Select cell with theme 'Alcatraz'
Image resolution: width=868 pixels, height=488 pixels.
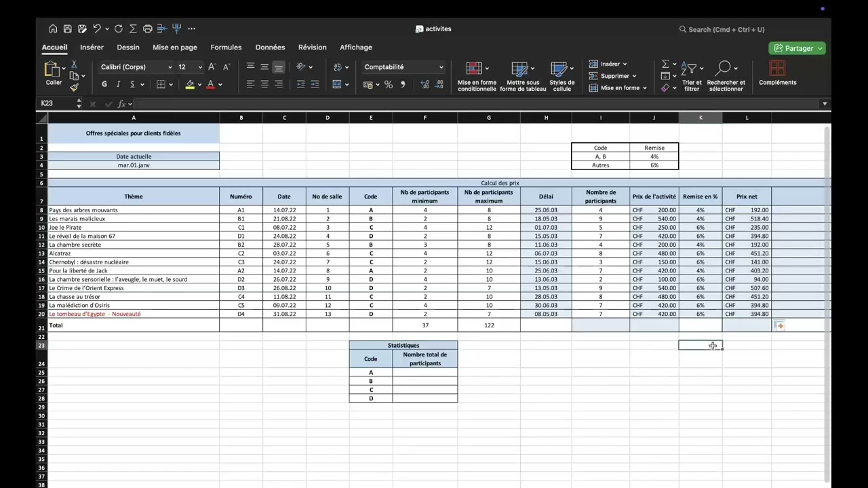pos(134,253)
